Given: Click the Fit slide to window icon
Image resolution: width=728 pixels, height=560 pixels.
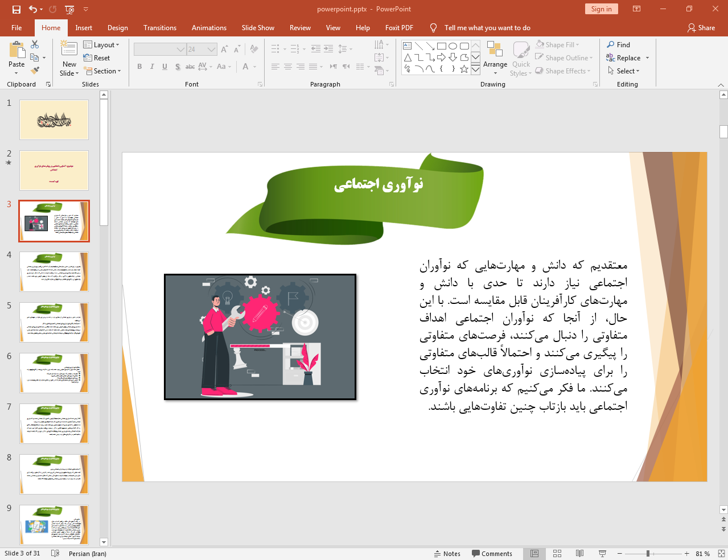Looking at the screenshot, I should click(721, 553).
